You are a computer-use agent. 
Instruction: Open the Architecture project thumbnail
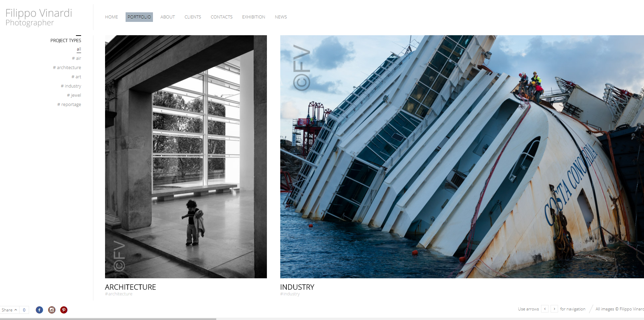pos(186,157)
